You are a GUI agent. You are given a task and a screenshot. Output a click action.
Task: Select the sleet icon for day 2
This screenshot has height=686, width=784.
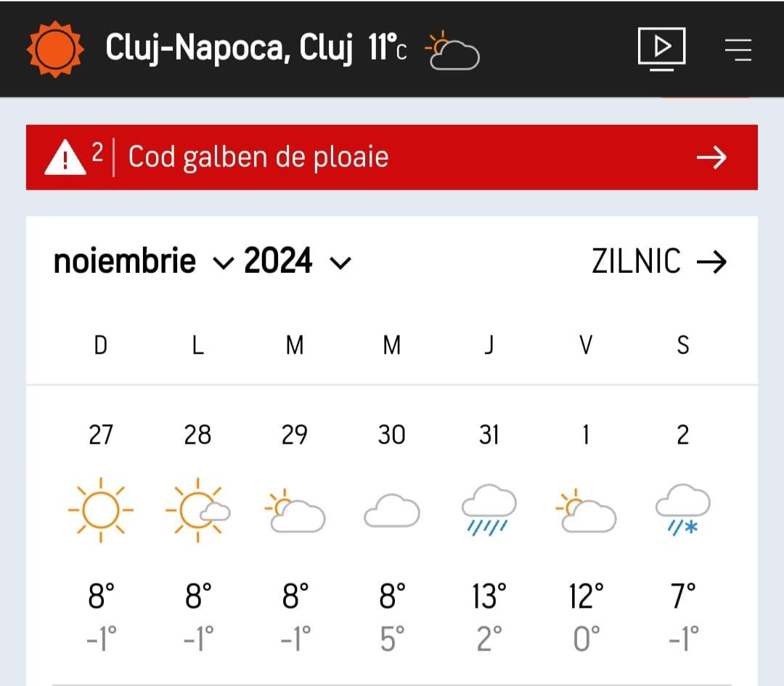682,510
